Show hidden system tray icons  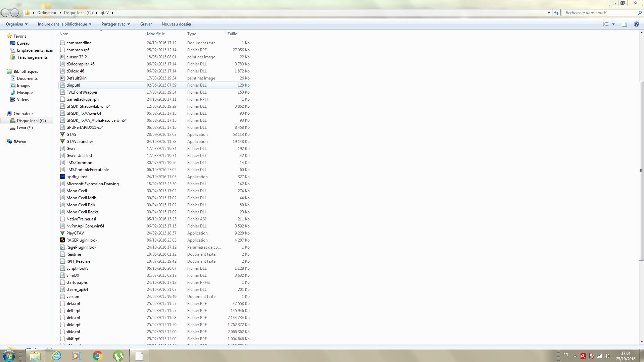click(575, 356)
